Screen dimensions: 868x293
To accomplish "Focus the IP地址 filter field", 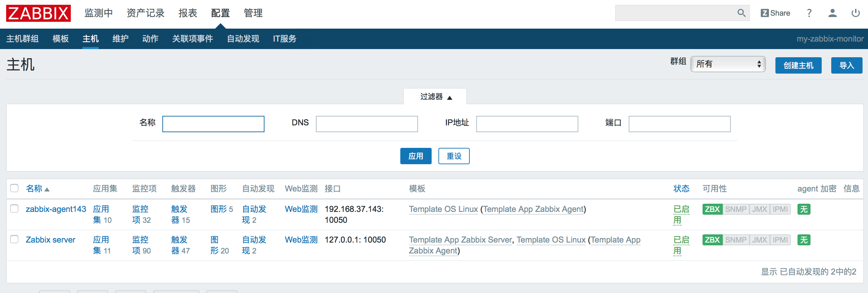I will click(527, 124).
